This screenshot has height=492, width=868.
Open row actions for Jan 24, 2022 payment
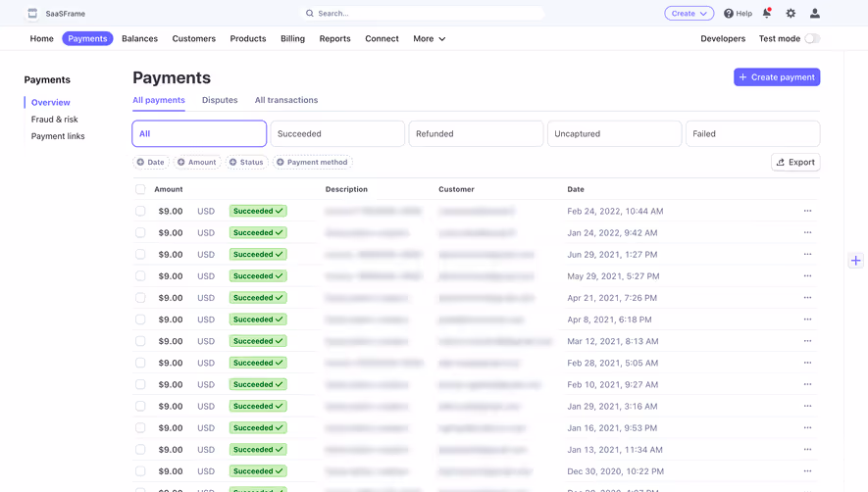(807, 232)
